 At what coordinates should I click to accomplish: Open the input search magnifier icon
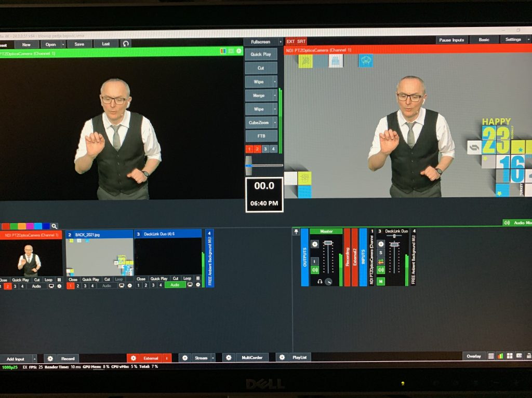(x=54, y=226)
